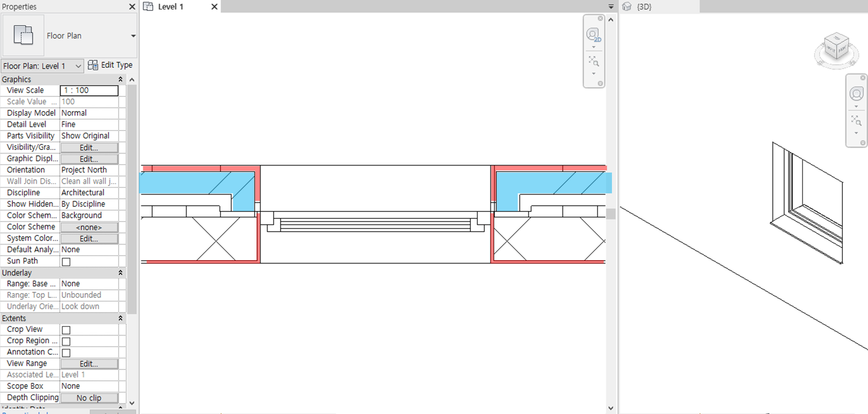This screenshot has width=868, height=414.
Task: Click the Floor Plan type thumbnail icon
Action: [23, 36]
